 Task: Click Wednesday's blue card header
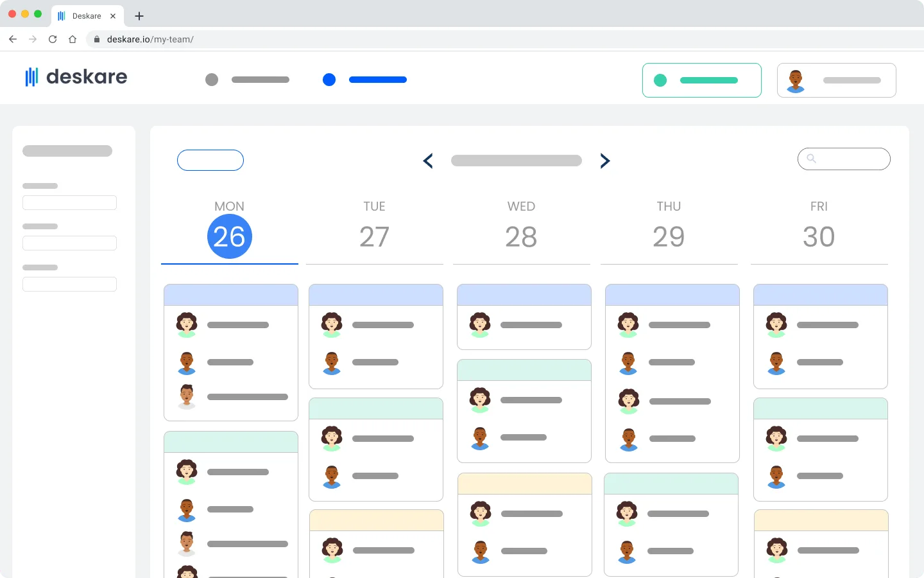click(524, 295)
